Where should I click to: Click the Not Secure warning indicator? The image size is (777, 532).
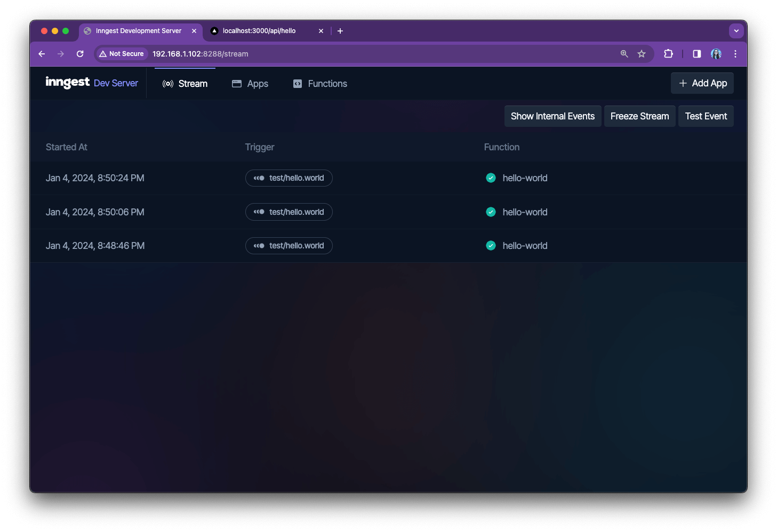point(122,54)
